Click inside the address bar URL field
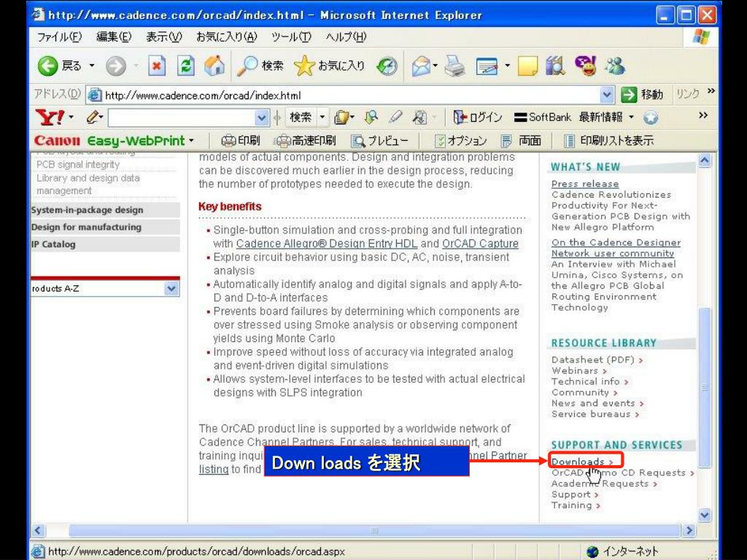This screenshot has height=560, width=747. [x=350, y=96]
